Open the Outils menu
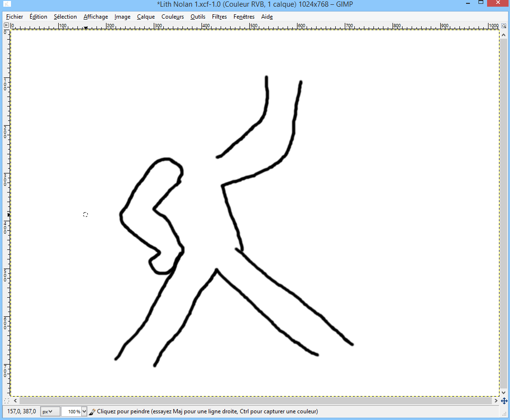The height and width of the screenshot is (420, 510). 198,17
